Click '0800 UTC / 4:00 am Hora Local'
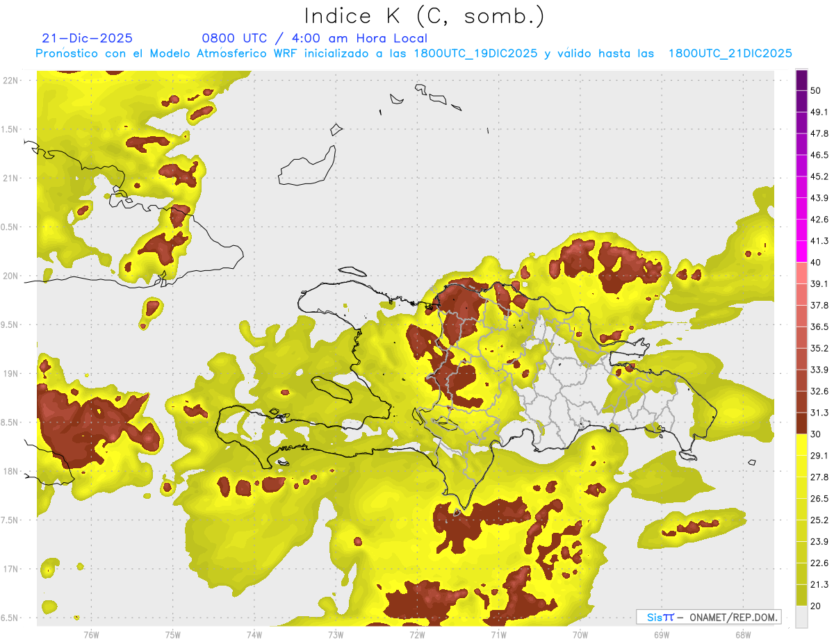 point(314,38)
